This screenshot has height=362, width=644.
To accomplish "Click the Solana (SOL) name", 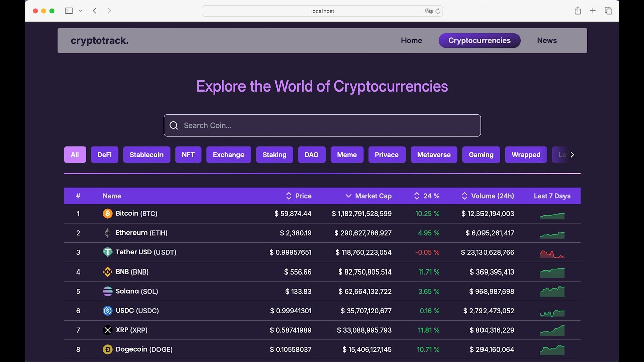I will click(x=137, y=291).
